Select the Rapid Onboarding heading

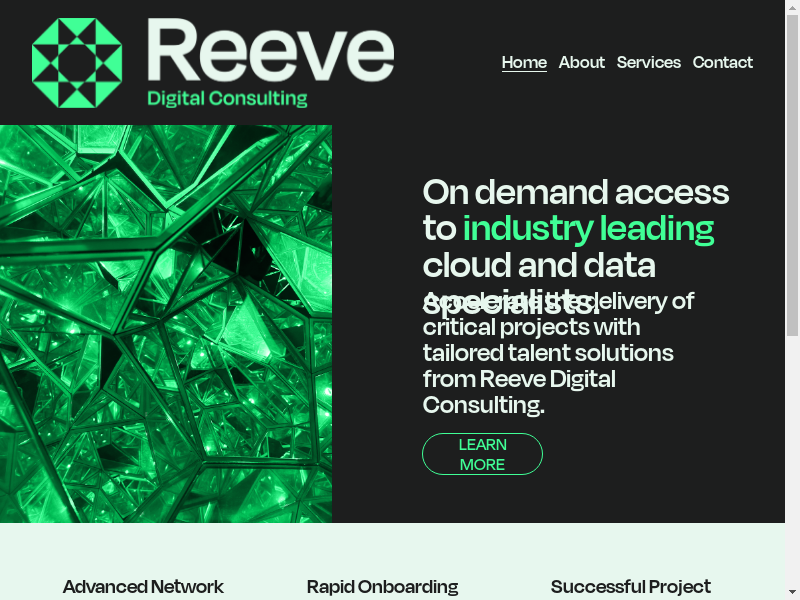click(x=382, y=587)
